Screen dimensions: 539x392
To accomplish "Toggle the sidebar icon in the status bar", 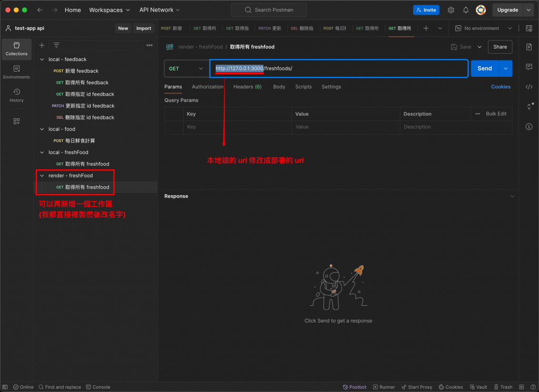I will (5, 387).
